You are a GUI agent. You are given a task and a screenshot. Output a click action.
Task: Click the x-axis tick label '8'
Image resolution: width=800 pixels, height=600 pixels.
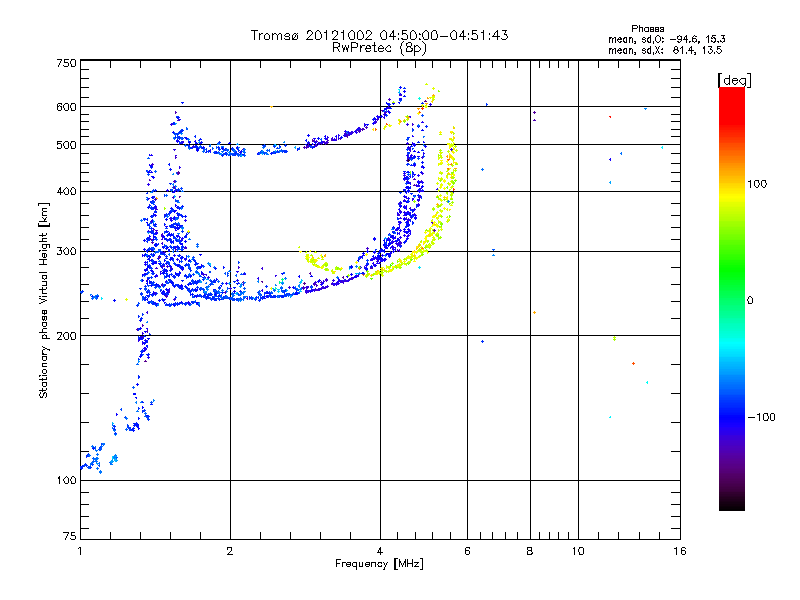point(530,551)
